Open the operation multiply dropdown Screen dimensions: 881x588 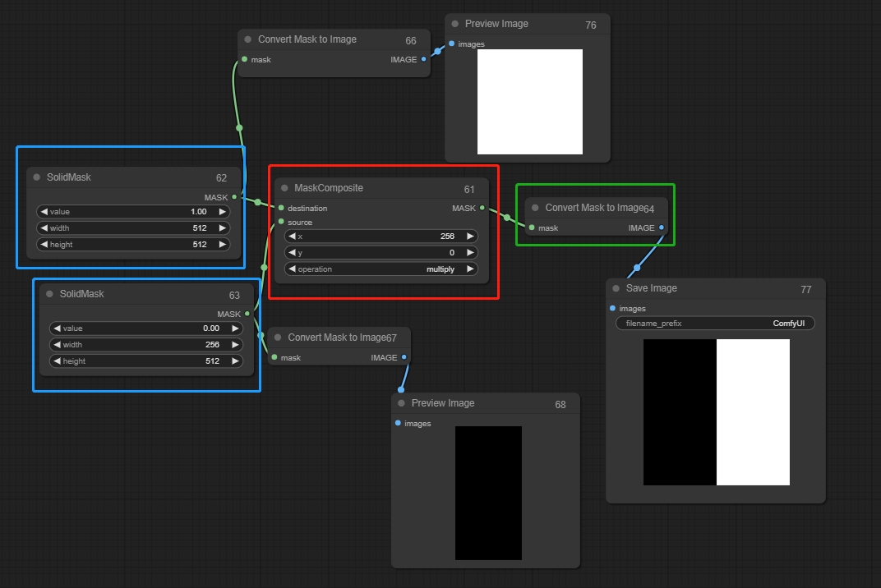tap(381, 269)
